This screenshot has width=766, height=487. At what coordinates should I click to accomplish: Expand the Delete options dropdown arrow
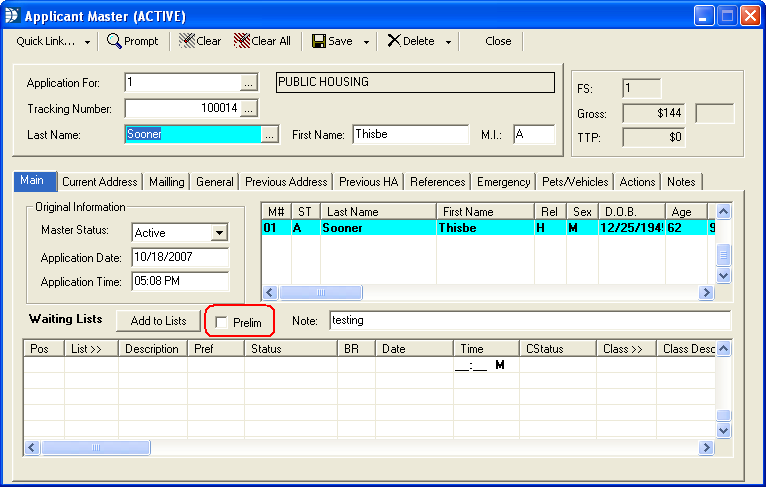point(449,42)
